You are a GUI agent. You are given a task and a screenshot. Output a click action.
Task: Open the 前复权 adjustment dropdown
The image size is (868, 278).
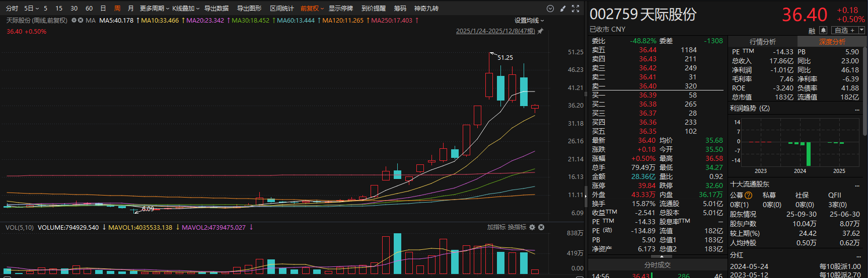pyautogui.click(x=312, y=9)
